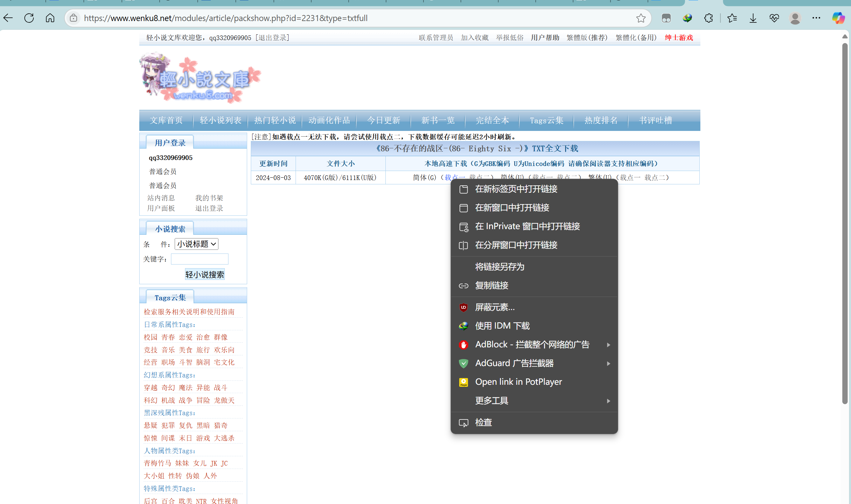
Task: Choose 将链接另存为
Action: pos(534,267)
